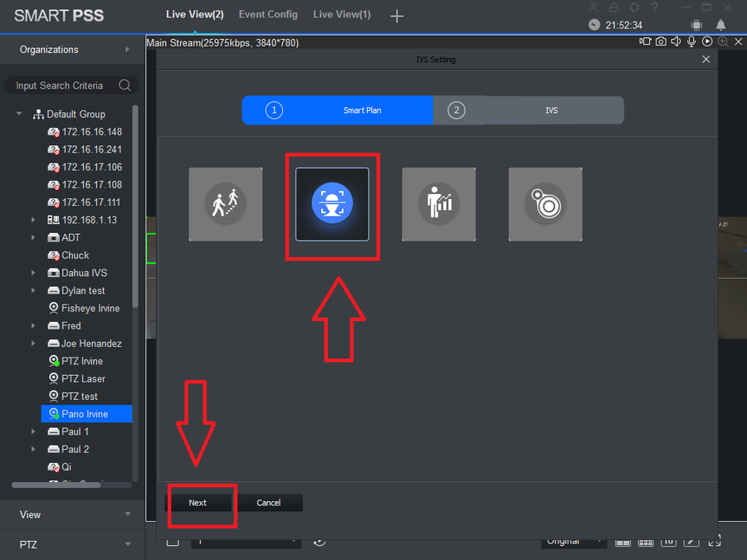Select the PTZ Laser camera in tree
The image size is (747, 560).
(83, 378)
